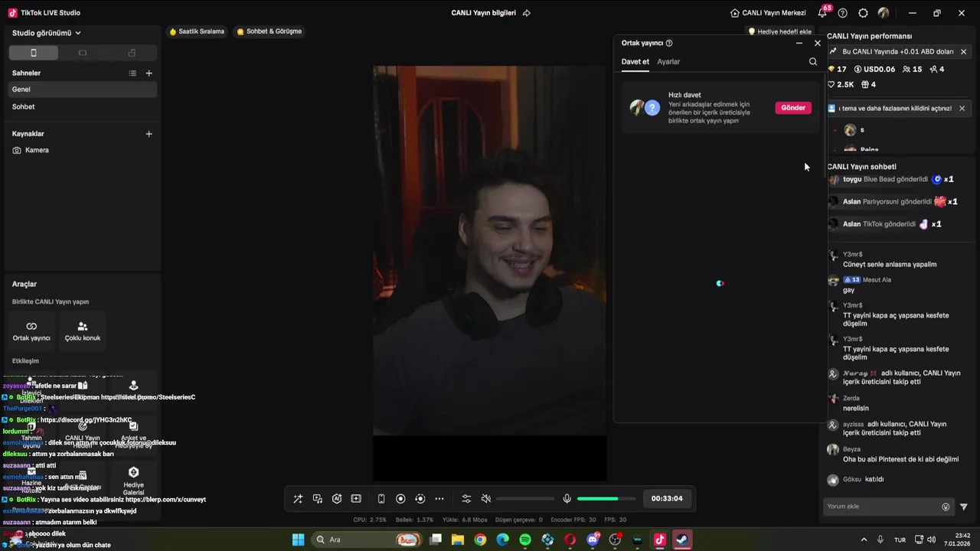Click the game capture icon in bottom toolbar
This screenshot has height=551, width=980.
coord(356,499)
